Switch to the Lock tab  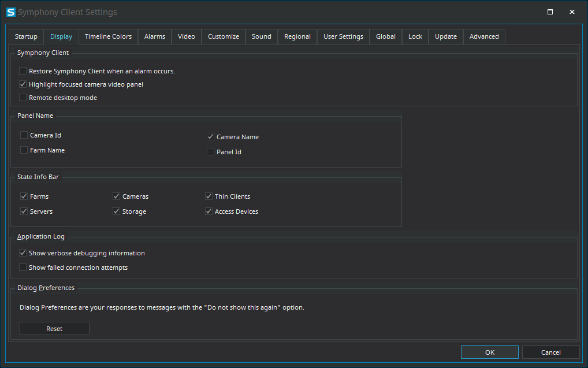(x=415, y=36)
